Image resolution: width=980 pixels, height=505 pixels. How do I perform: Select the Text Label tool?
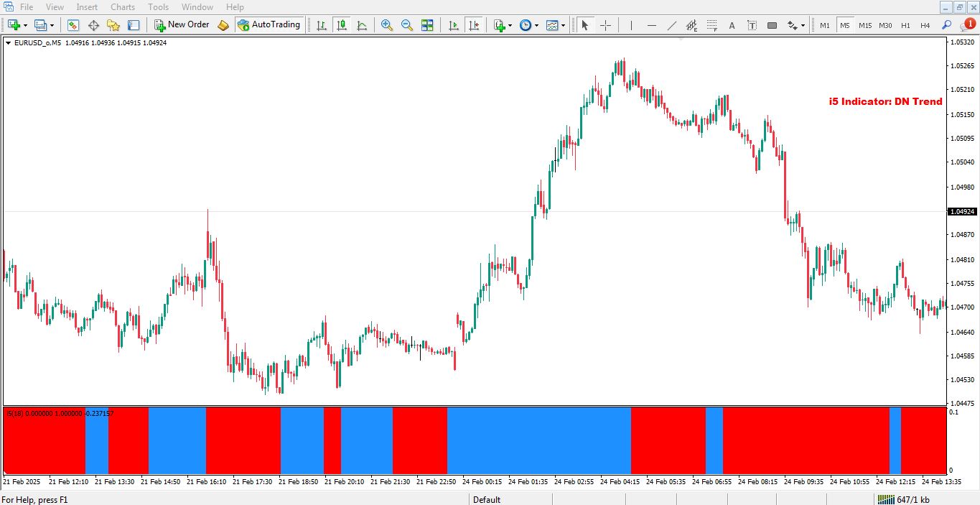coord(752,25)
